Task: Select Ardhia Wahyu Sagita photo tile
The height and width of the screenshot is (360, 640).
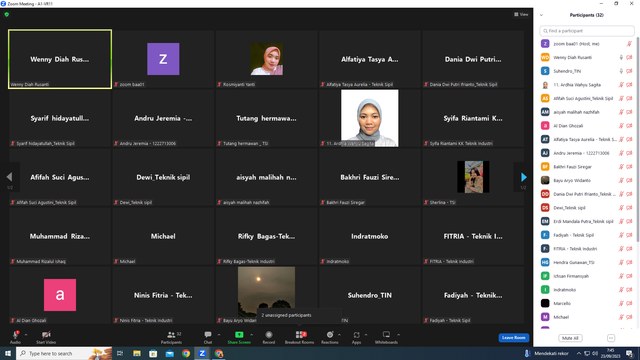Action: click(369, 118)
